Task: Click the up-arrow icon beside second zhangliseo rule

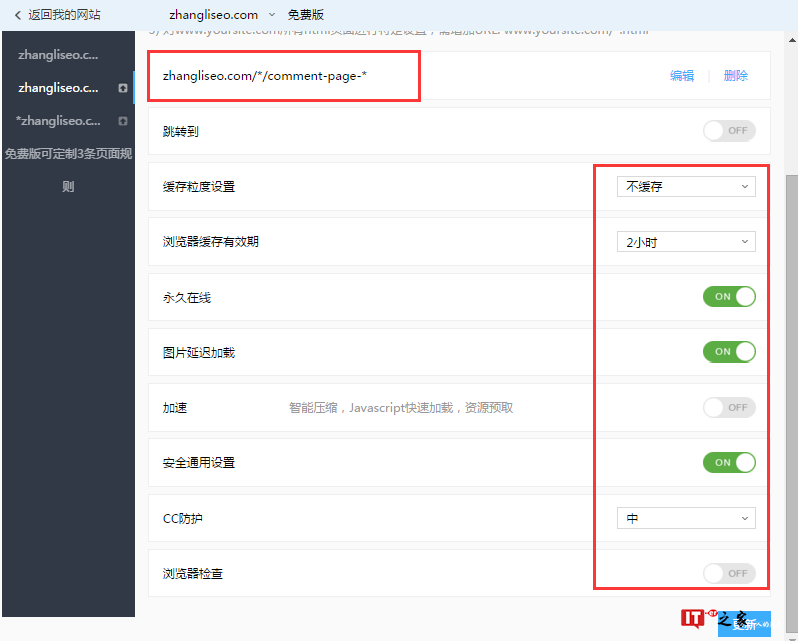Action: (122, 88)
